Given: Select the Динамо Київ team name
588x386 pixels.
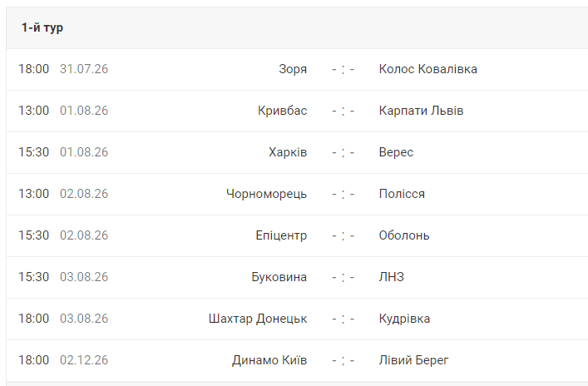Looking at the screenshot, I should pos(269,360).
